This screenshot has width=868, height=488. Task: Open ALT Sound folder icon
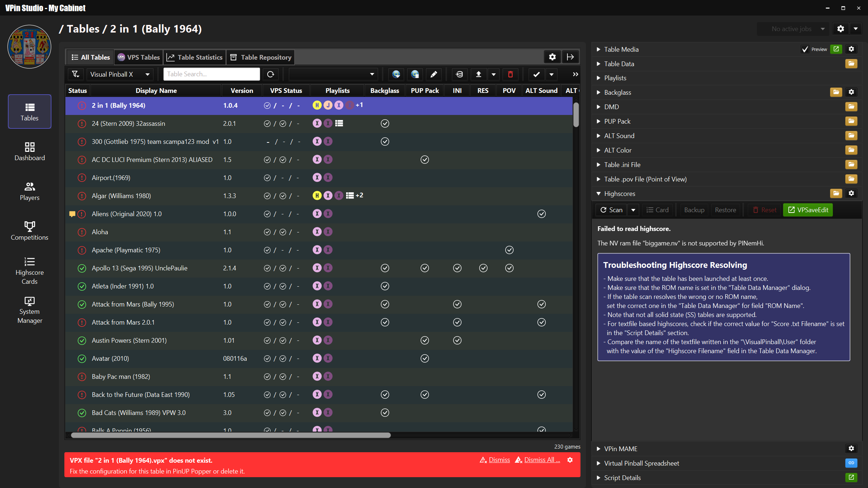pos(851,136)
